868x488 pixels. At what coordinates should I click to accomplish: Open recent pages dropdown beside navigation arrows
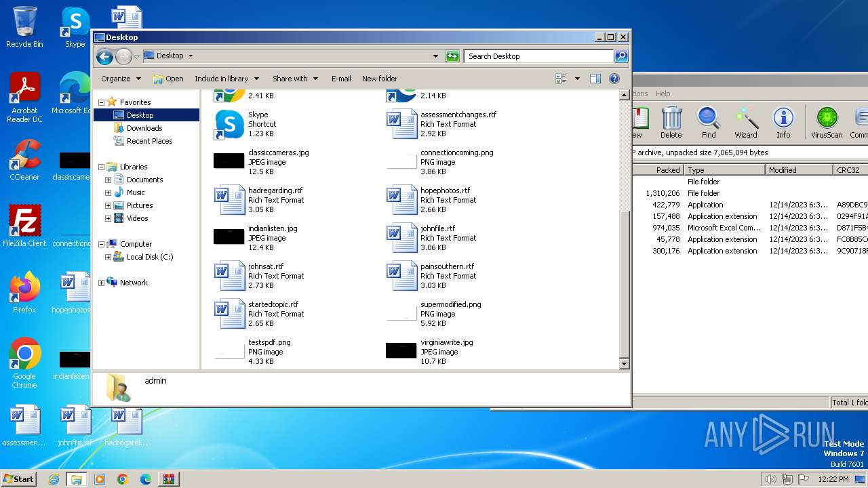point(137,56)
